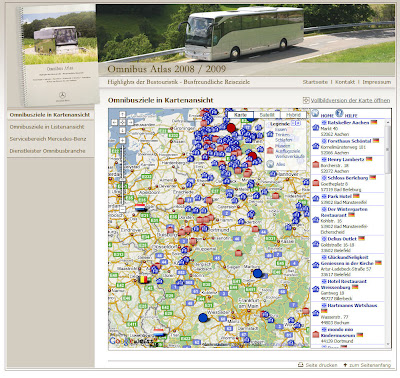The width and height of the screenshot is (400, 378).
Task: Click house icon beside Ratskeller Aachen
Action: point(316,128)
